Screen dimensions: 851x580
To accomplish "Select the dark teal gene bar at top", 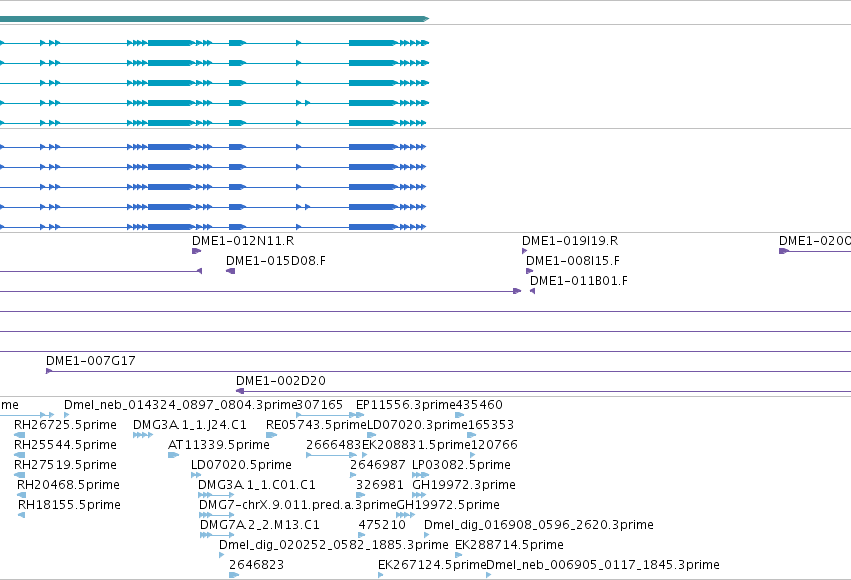I will pos(214,19).
